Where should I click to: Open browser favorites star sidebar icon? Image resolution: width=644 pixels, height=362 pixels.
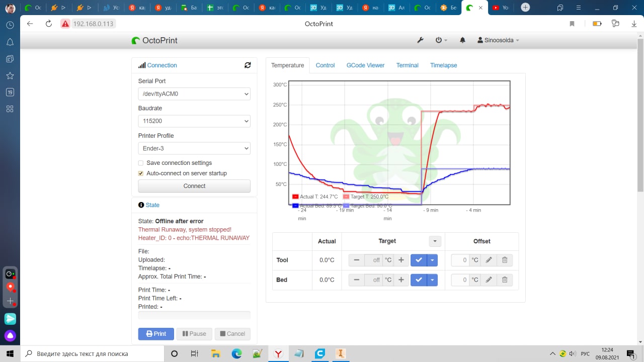point(10,75)
